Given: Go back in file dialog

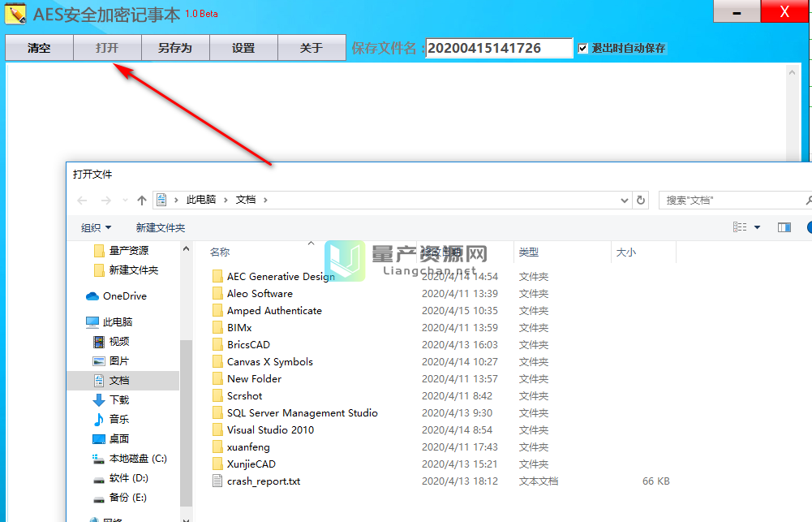Looking at the screenshot, I should pos(82,200).
